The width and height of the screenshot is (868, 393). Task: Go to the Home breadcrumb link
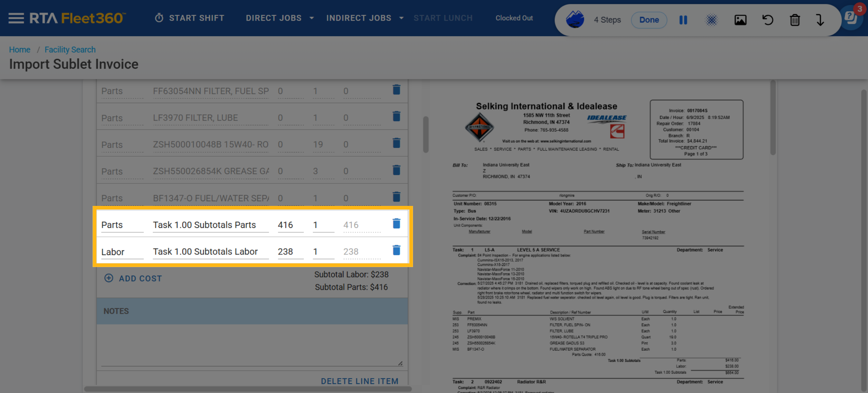20,50
